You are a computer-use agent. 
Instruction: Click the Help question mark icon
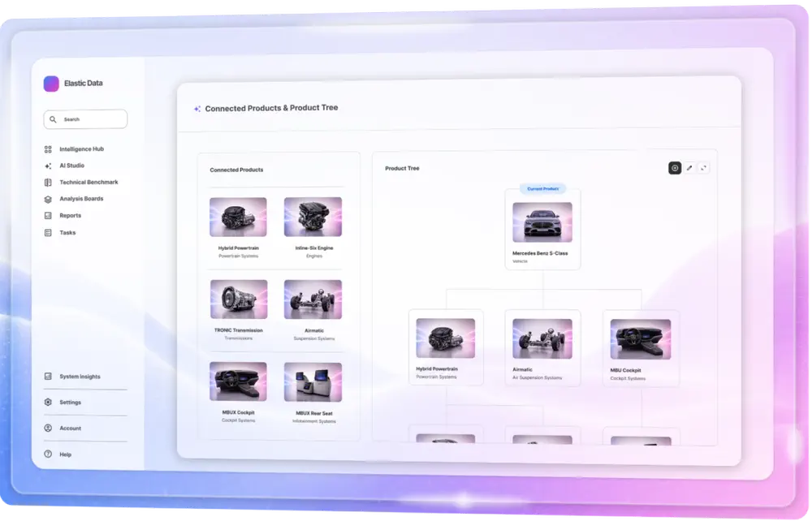tap(48, 454)
